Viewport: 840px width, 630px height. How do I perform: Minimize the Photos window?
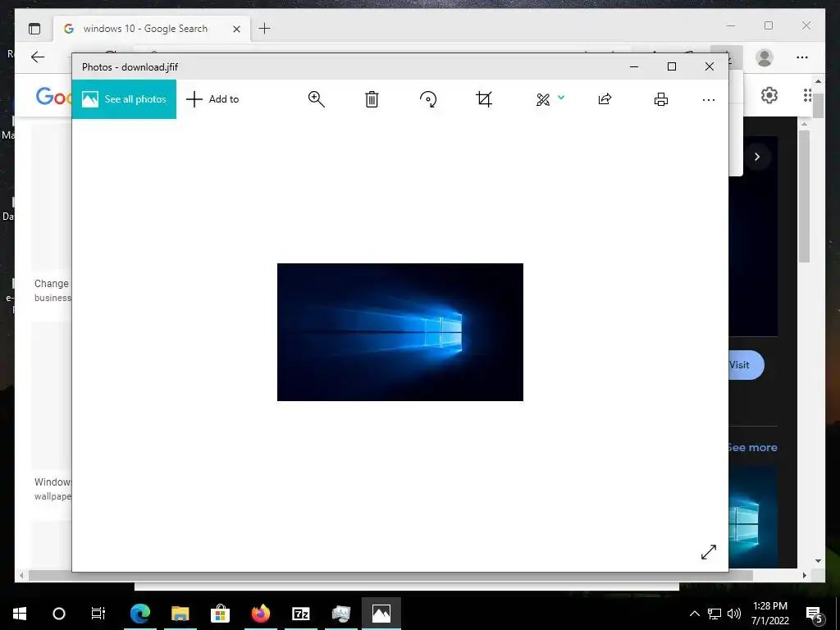point(634,67)
